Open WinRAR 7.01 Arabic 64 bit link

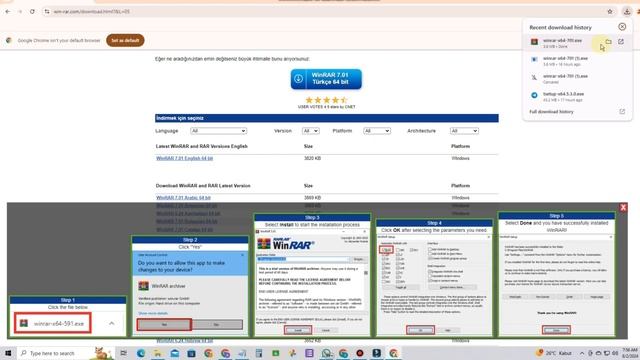(x=183, y=198)
